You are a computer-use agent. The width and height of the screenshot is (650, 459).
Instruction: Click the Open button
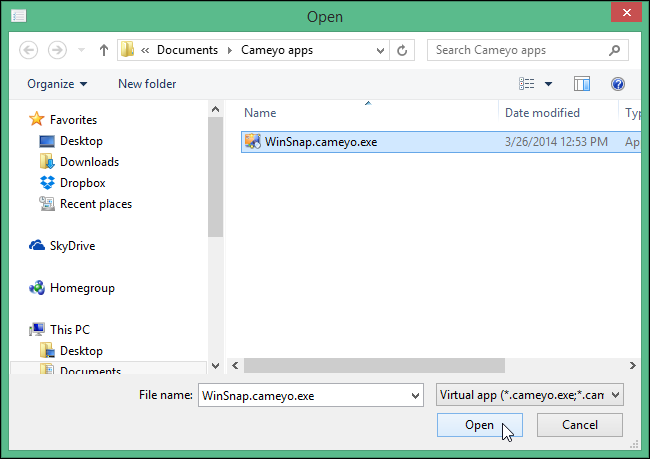(480, 425)
